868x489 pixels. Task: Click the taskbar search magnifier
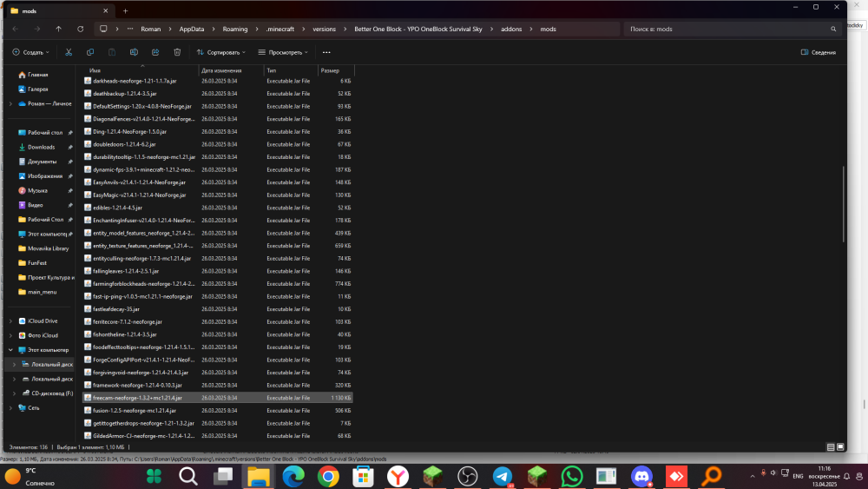(188, 476)
